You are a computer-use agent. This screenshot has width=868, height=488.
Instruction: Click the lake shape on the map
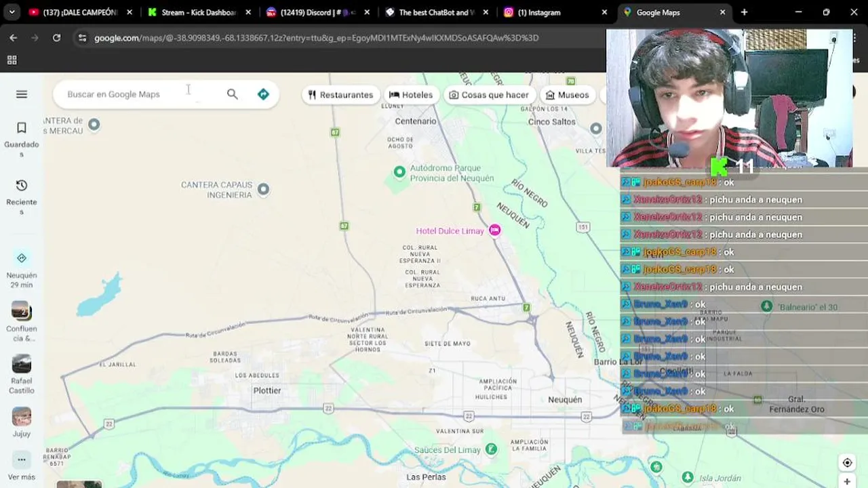click(100, 296)
